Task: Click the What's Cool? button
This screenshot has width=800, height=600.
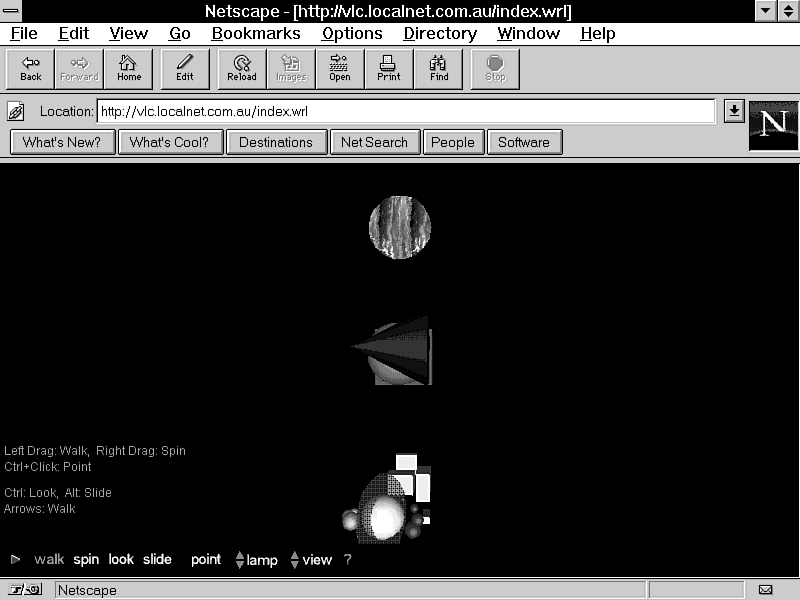Action: pyautogui.click(x=169, y=142)
